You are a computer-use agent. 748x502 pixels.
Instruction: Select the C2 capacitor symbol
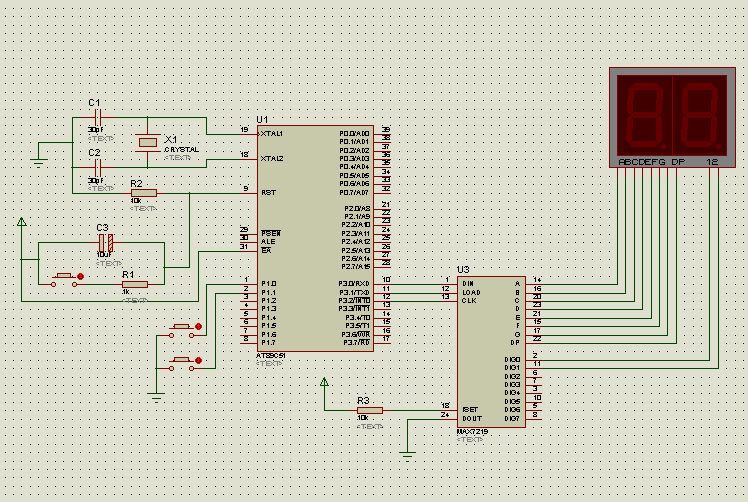[x=97, y=167]
